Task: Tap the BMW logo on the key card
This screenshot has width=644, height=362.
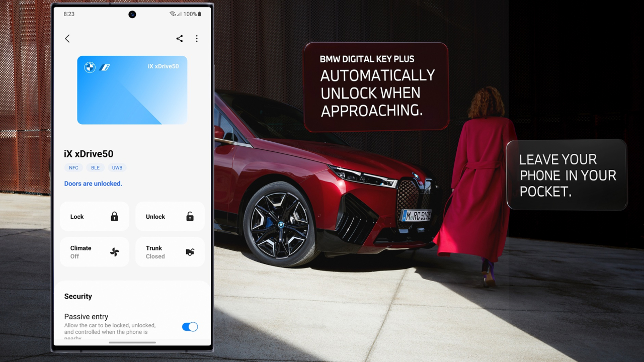Action: coord(89,67)
